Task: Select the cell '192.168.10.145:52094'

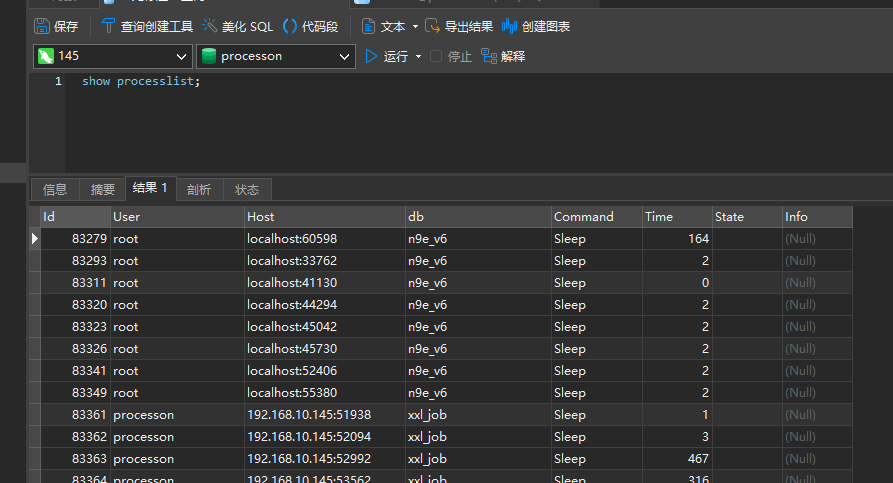Action: click(325, 437)
